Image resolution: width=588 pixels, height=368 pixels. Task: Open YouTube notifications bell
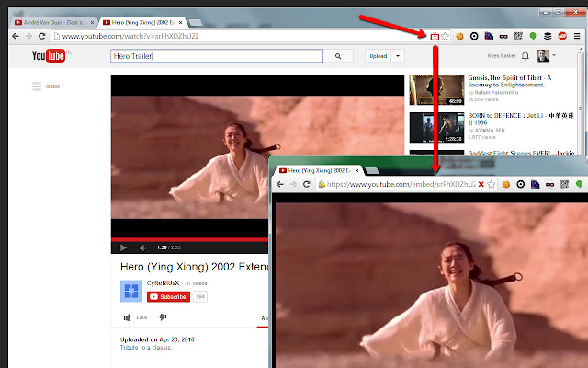click(x=526, y=55)
